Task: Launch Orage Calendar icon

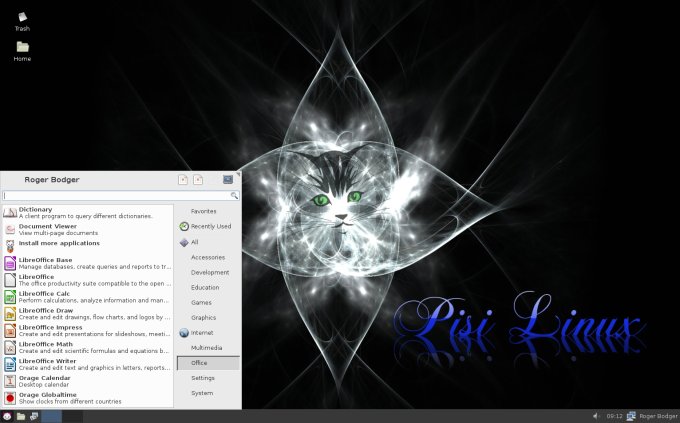Action: point(10,381)
